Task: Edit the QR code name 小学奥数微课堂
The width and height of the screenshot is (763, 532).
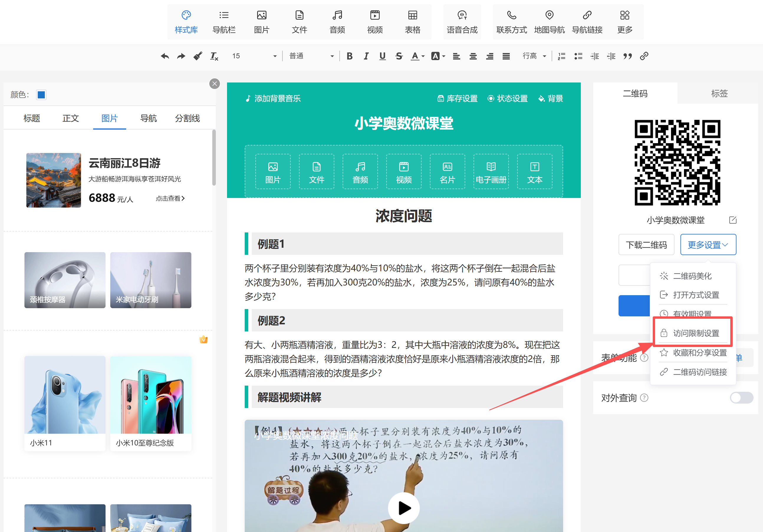Action: pyautogui.click(x=733, y=220)
